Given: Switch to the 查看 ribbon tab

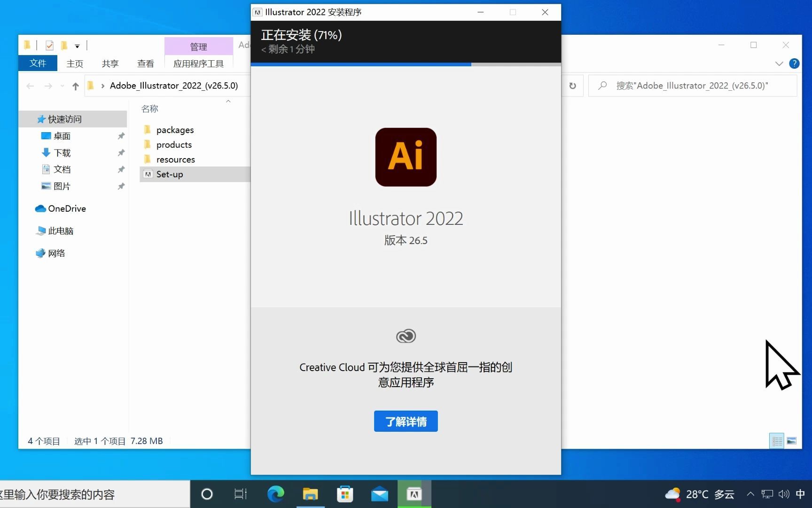Looking at the screenshot, I should pyautogui.click(x=146, y=63).
